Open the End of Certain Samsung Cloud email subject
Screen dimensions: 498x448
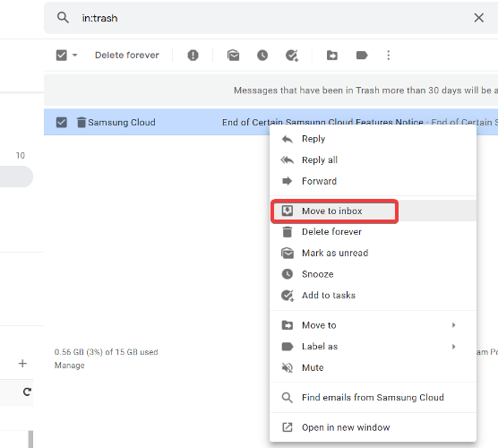pos(322,122)
